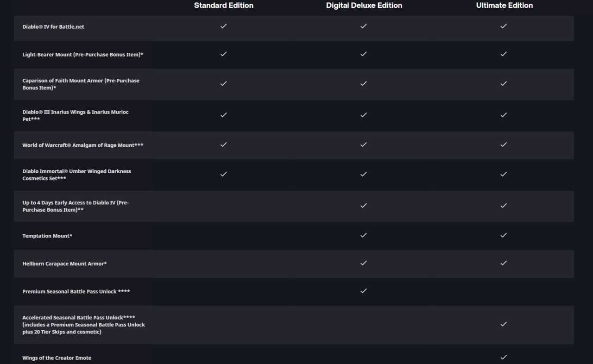Click Digital Deluxe checkmark for Hellborn Carapace Armor
The image size is (593, 364).
click(363, 263)
